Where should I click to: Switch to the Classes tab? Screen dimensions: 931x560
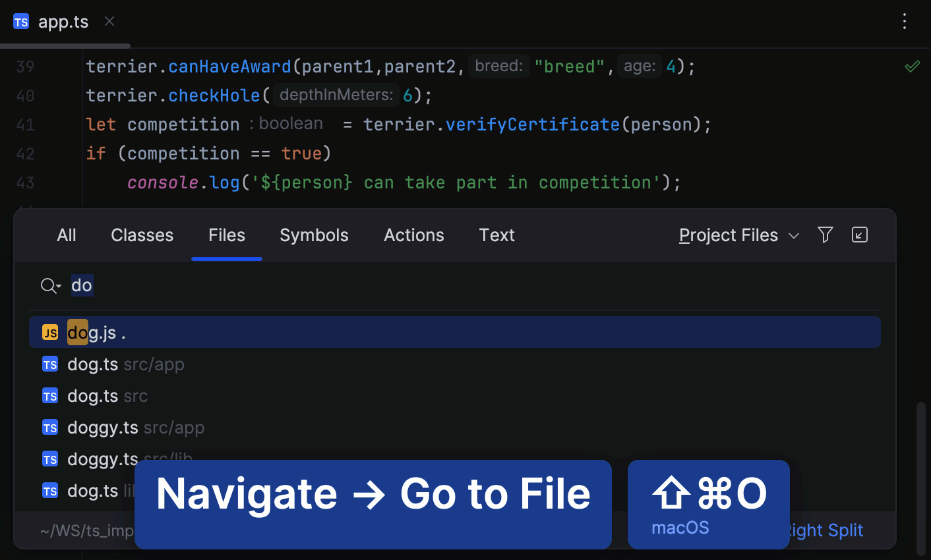tap(142, 235)
